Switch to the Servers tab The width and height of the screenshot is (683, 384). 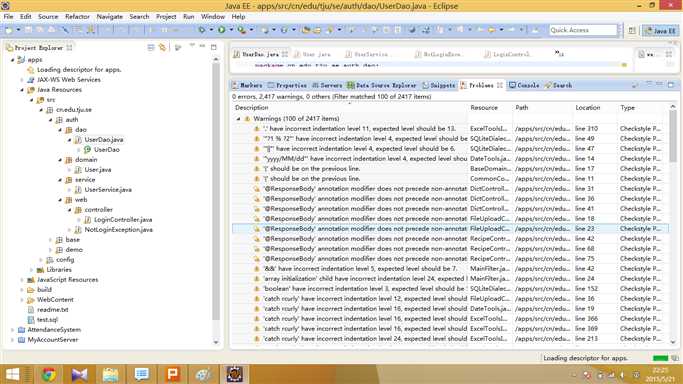[327, 85]
